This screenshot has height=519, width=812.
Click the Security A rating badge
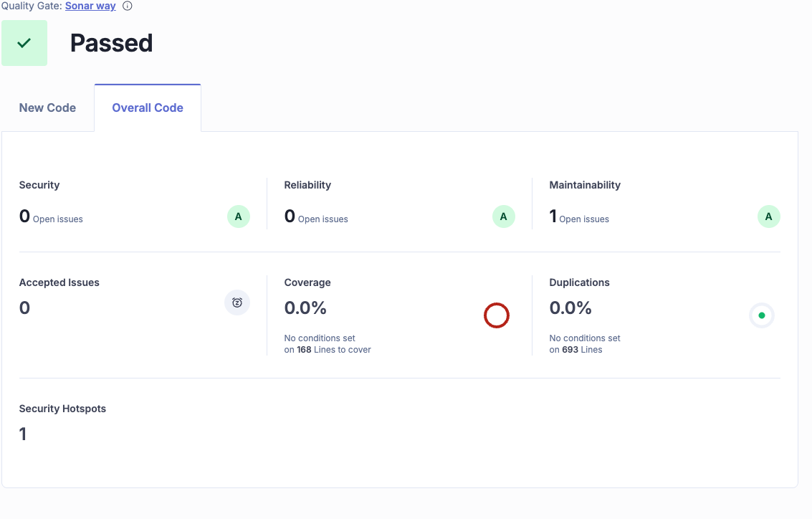[239, 216]
